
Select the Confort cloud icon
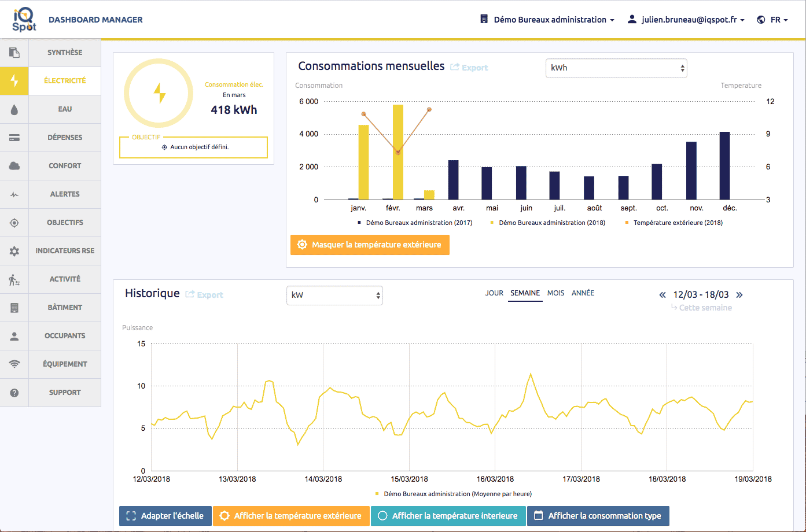(14, 166)
